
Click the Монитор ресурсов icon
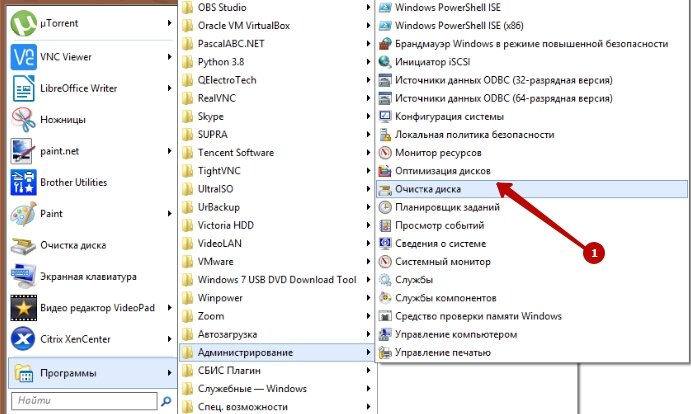(x=385, y=153)
